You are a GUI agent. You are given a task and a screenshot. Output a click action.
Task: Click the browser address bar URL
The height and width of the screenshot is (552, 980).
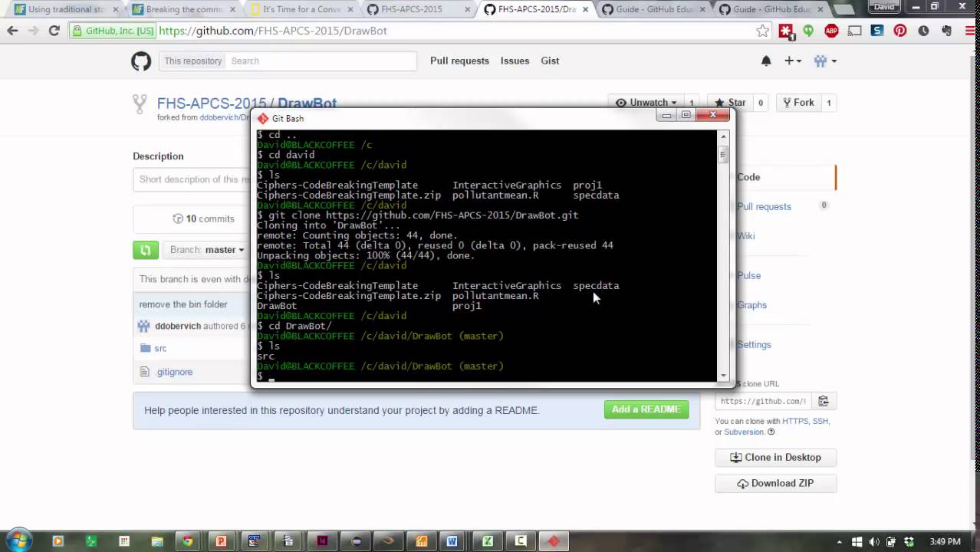273,31
